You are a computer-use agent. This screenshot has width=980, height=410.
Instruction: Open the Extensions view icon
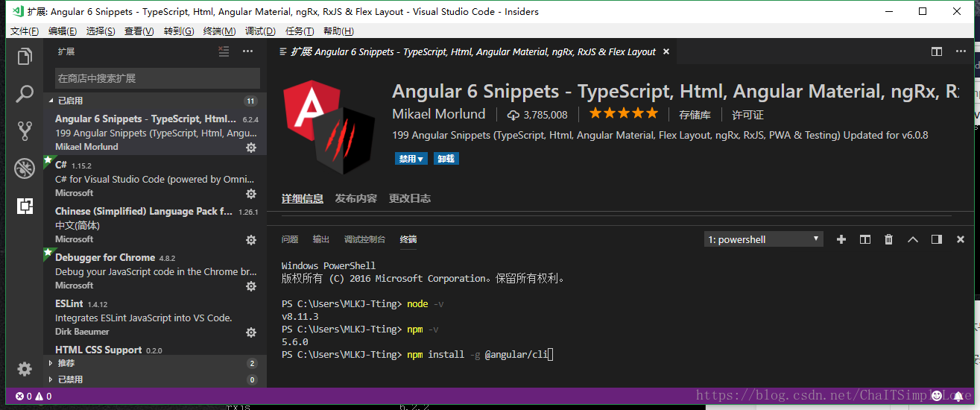pos(25,206)
